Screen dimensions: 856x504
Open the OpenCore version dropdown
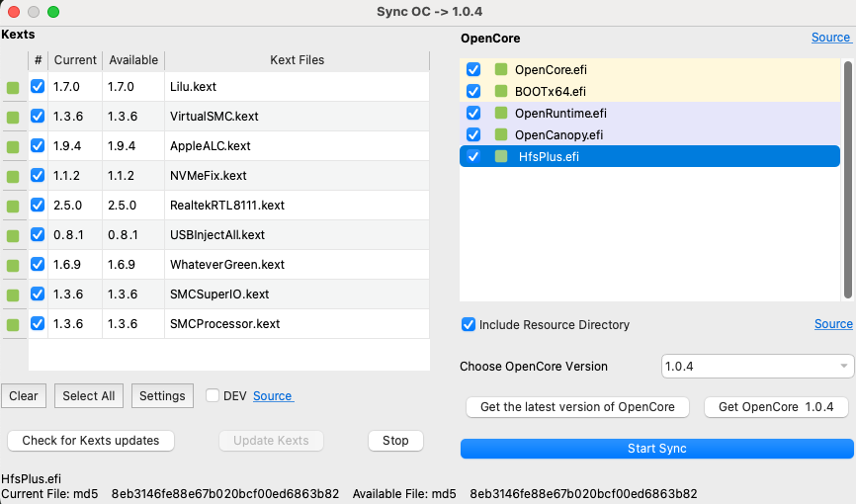pos(757,367)
